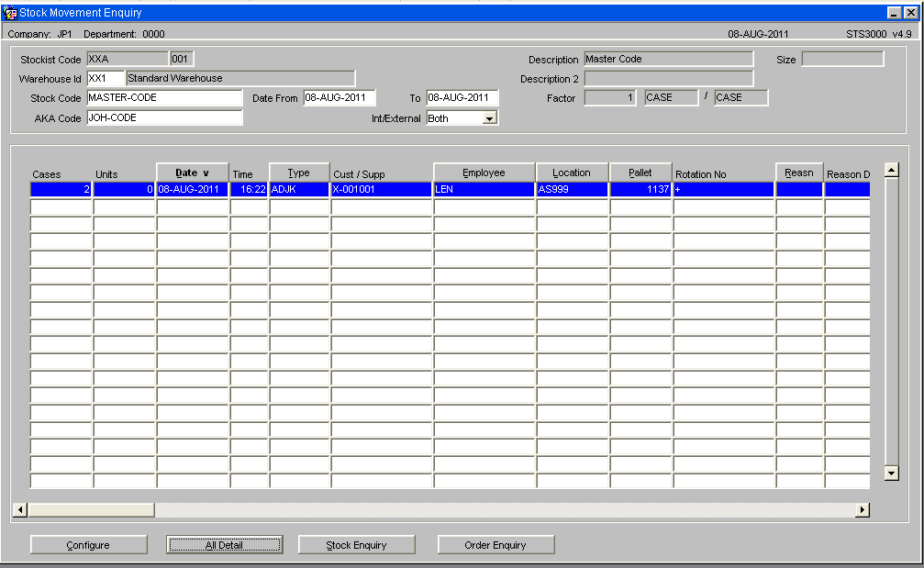This screenshot has height=568, width=924.
Task: Click the Configure button
Action: click(88, 545)
